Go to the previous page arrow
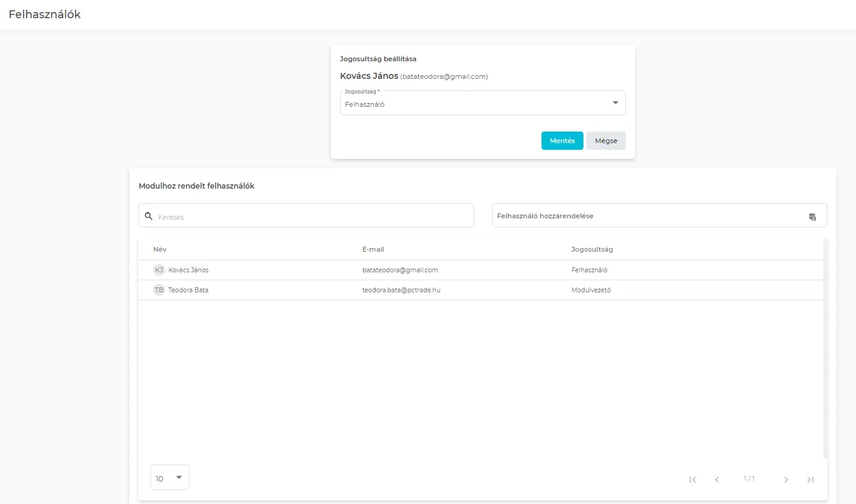 (717, 480)
